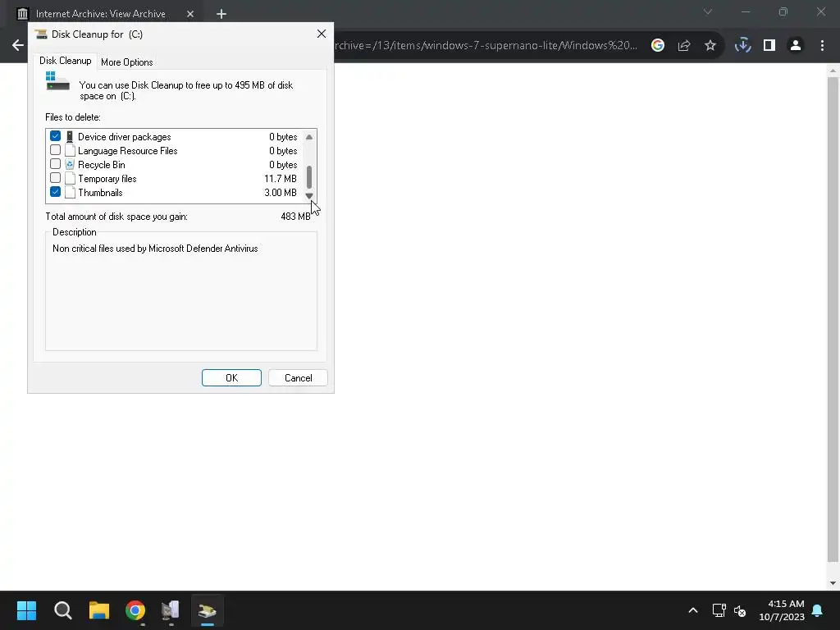Screen dimensions: 840x630
Task: Select the Disk Cleanup tab
Action: click(x=66, y=61)
